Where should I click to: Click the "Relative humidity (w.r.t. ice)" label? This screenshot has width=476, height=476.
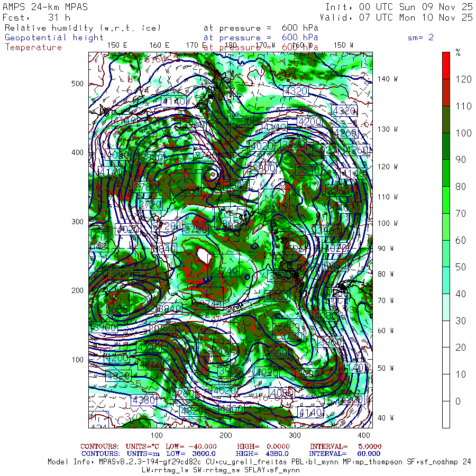(x=83, y=28)
